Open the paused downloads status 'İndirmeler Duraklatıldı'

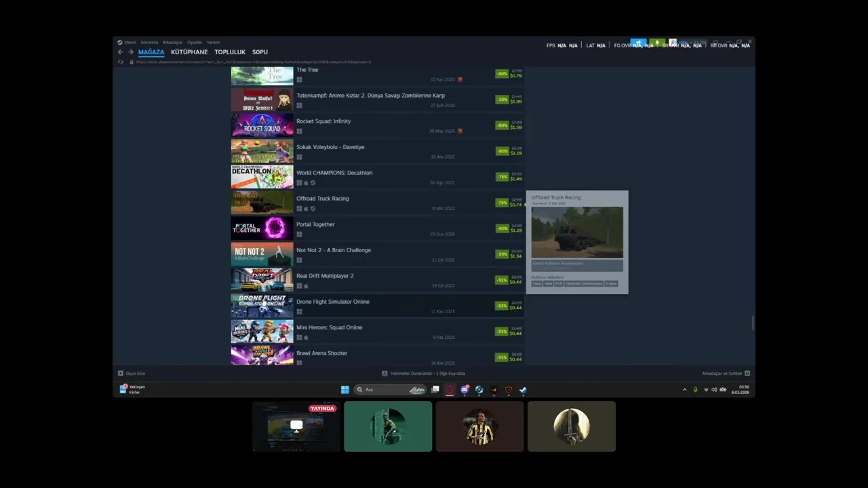[424, 373]
